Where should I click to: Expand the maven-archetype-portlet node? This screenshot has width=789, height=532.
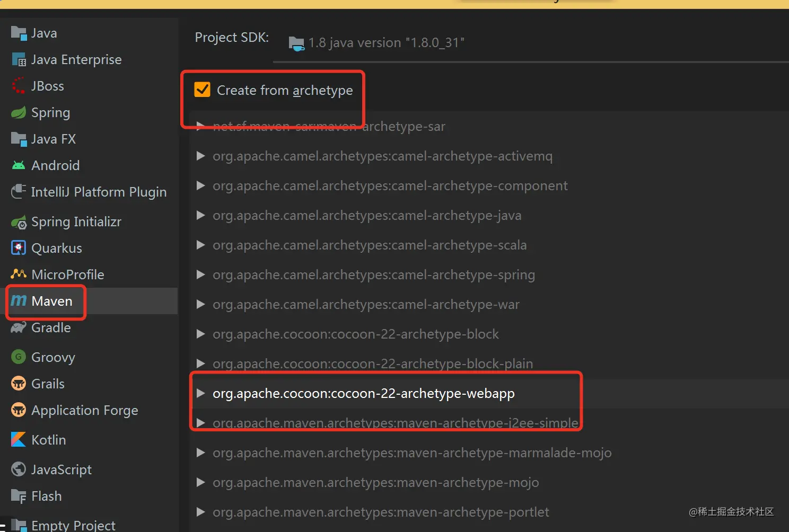point(200,512)
